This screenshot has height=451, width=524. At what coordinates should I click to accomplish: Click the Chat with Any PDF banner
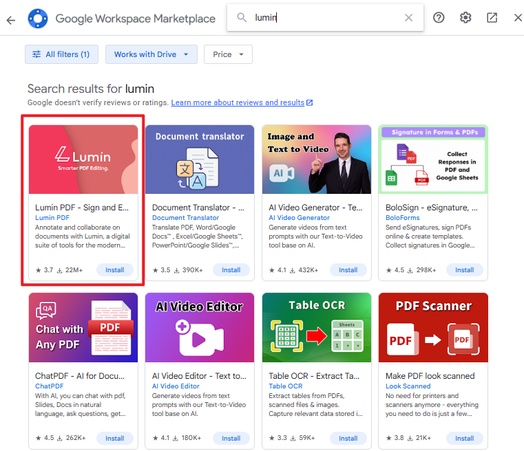point(83,327)
